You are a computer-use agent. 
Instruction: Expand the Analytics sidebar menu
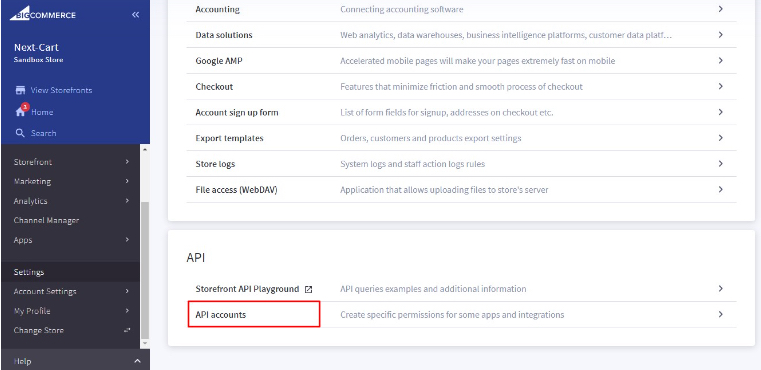pos(71,201)
